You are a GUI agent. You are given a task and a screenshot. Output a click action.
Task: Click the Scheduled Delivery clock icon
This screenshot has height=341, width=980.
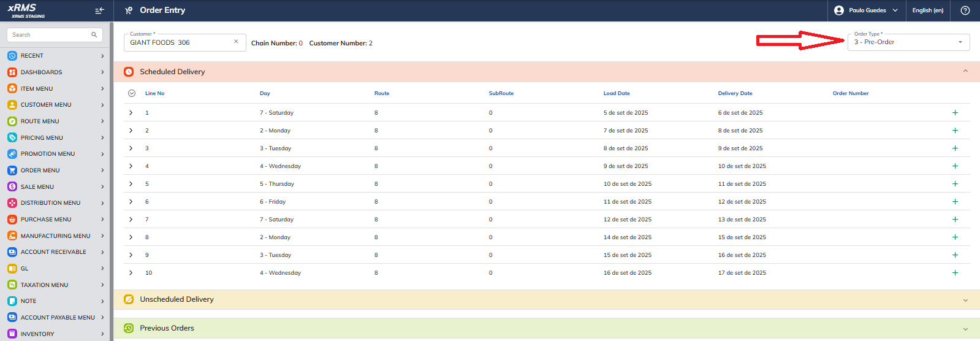coord(129,72)
